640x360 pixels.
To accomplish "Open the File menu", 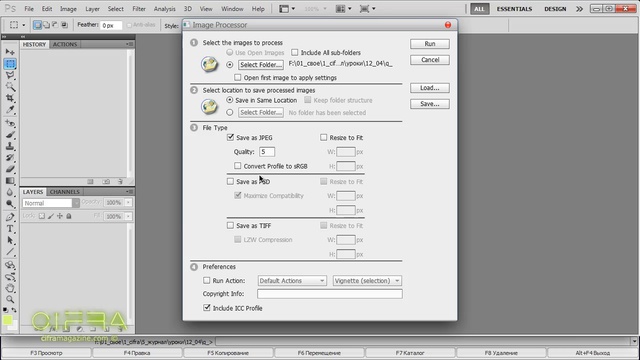I will coord(29,9).
